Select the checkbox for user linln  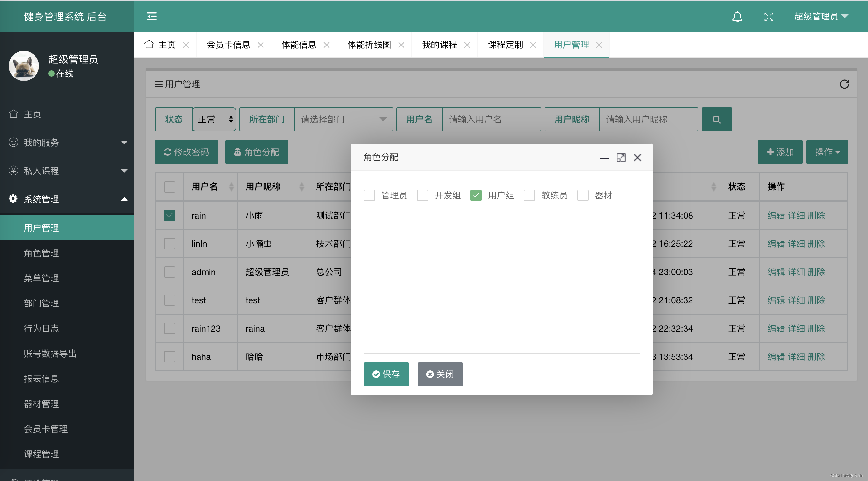170,244
